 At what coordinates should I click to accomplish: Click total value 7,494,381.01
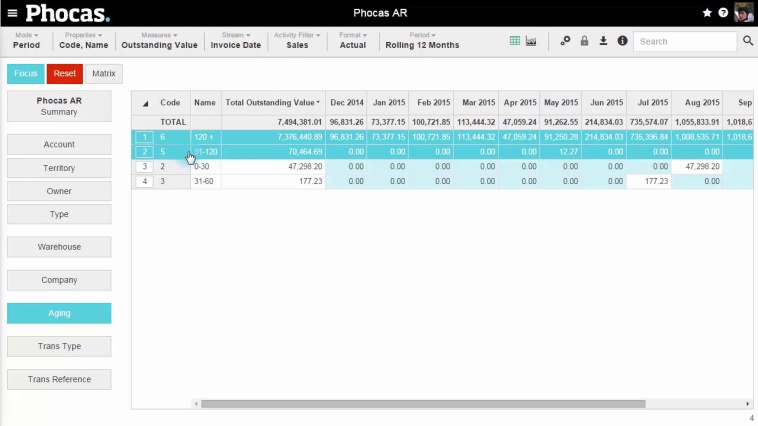[300, 122]
